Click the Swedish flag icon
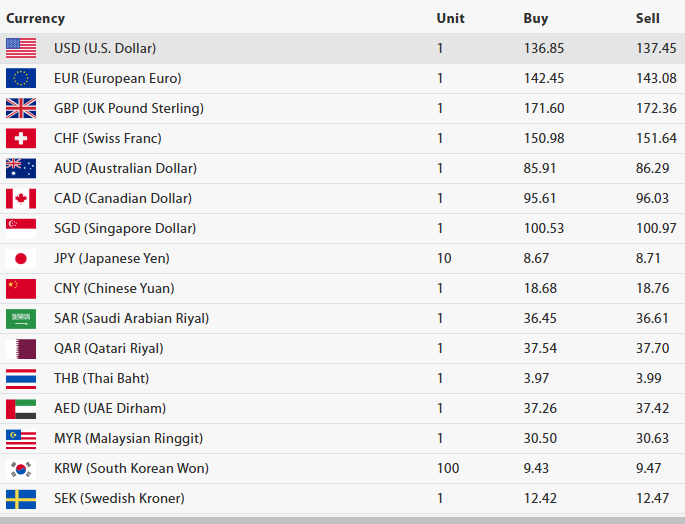 point(21,498)
